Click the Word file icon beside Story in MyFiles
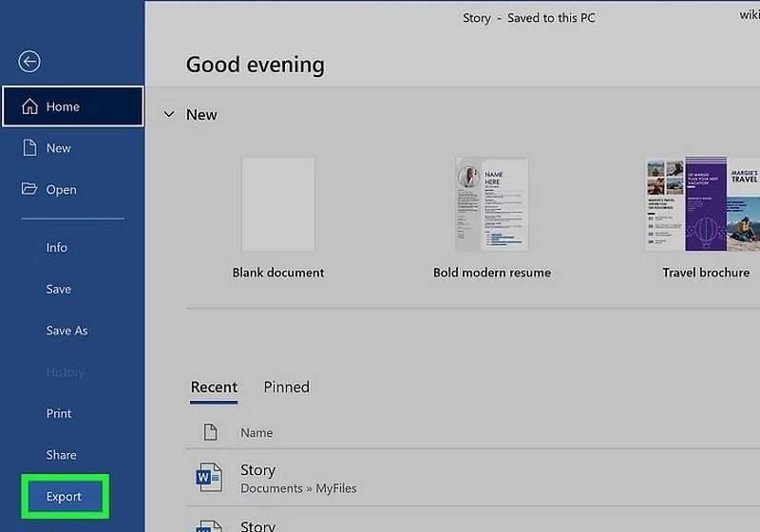Viewport: 760px width, 532px height. tap(209, 478)
